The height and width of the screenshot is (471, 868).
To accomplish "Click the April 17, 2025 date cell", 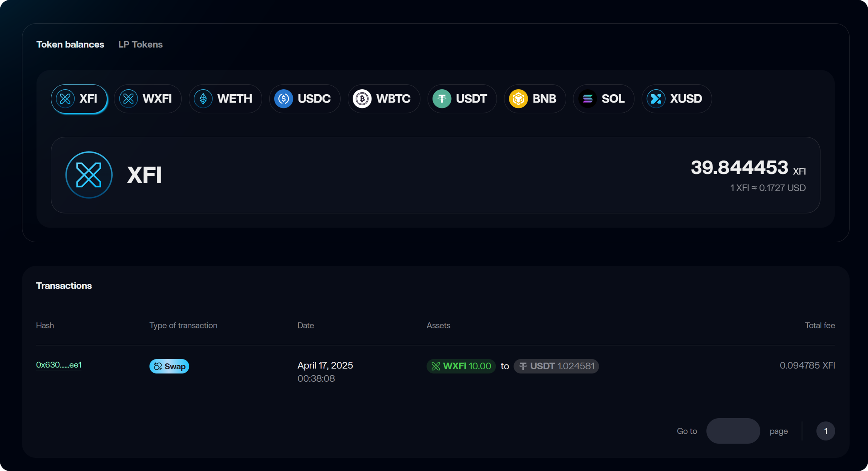I will [325, 365].
